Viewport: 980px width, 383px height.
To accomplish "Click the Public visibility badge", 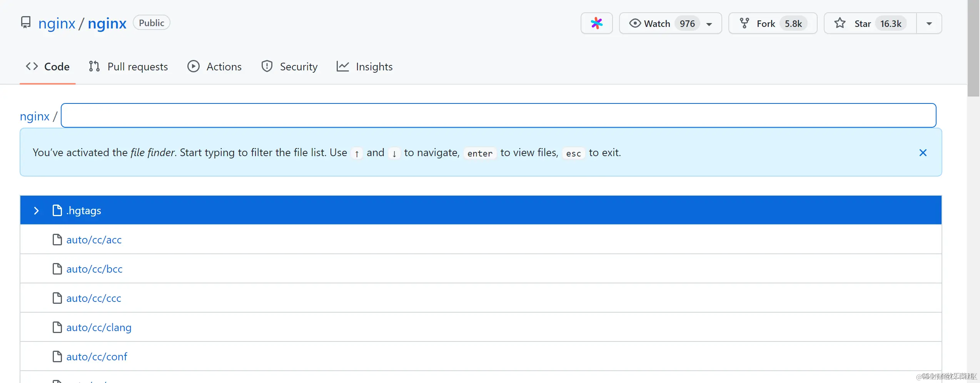I will [x=152, y=23].
